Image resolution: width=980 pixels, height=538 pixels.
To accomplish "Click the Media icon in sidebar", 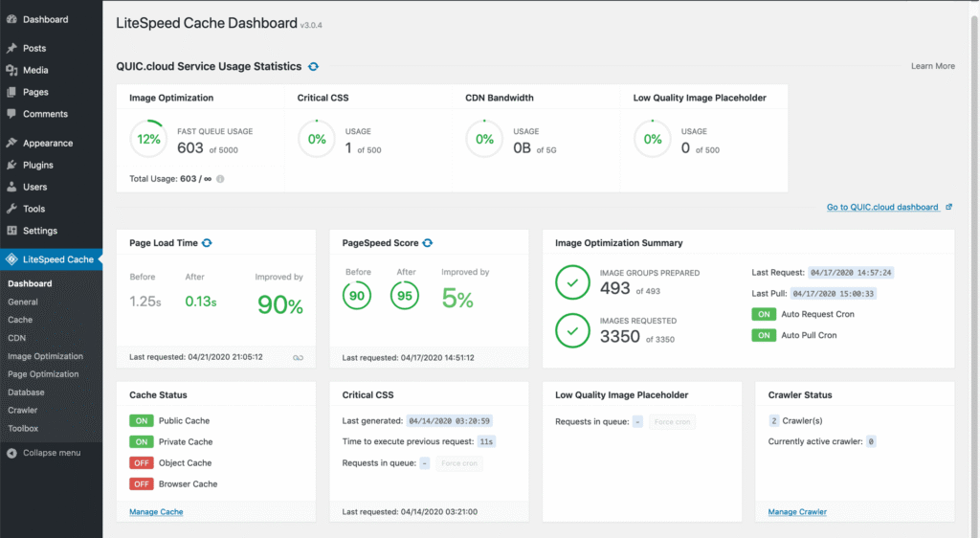I will point(11,70).
